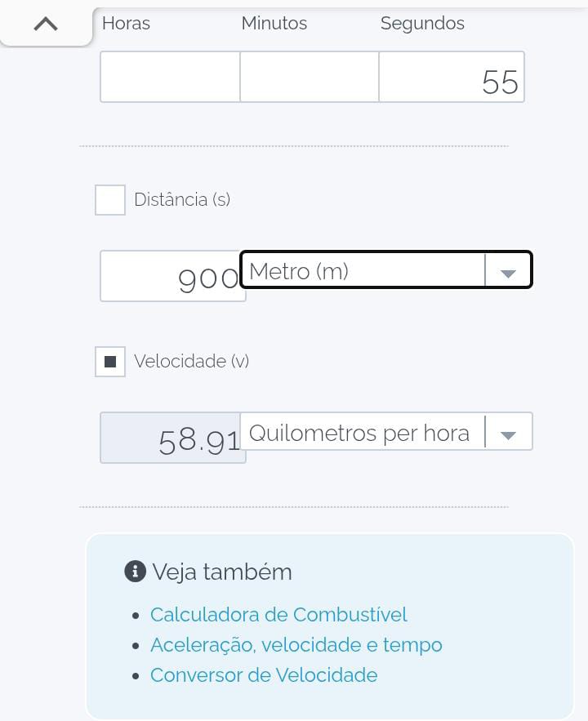
Task: Click into the Minutos input field
Action: [x=309, y=78]
